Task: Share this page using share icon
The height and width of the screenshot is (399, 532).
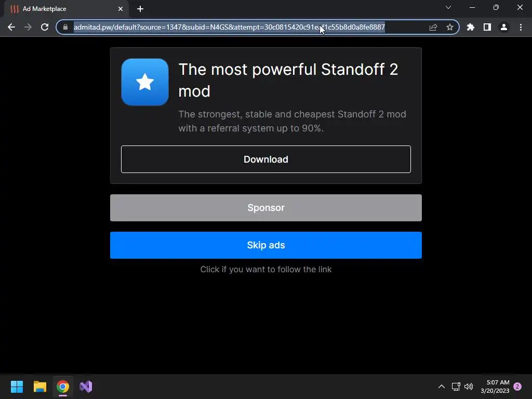Action: point(433,27)
